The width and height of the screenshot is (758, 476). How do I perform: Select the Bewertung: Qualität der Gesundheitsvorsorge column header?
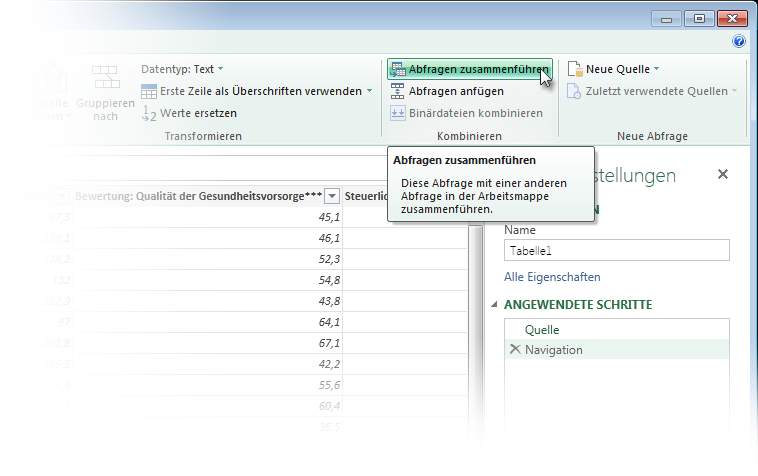(x=198, y=196)
